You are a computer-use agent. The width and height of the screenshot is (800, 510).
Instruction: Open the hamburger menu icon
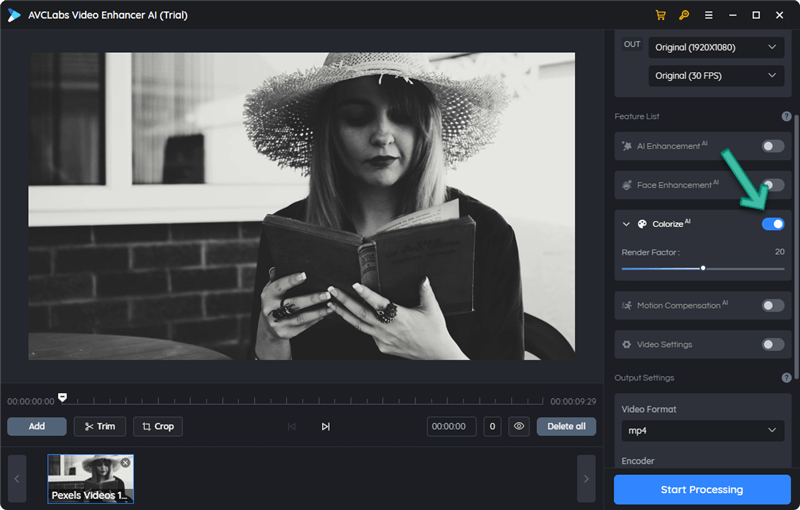(708, 15)
